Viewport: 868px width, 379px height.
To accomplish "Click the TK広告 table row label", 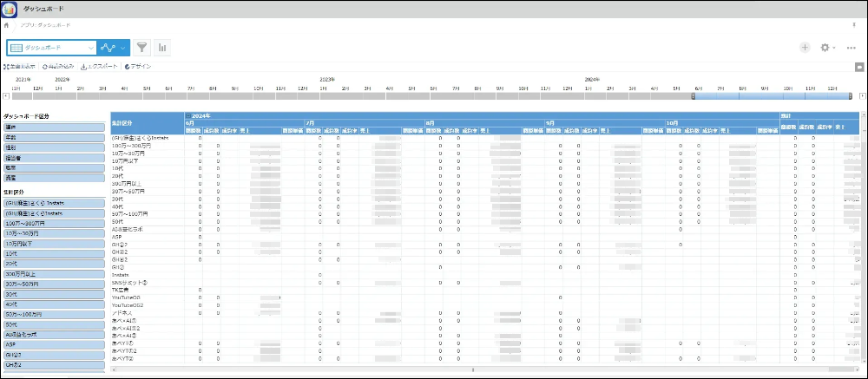I will tap(121, 290).
